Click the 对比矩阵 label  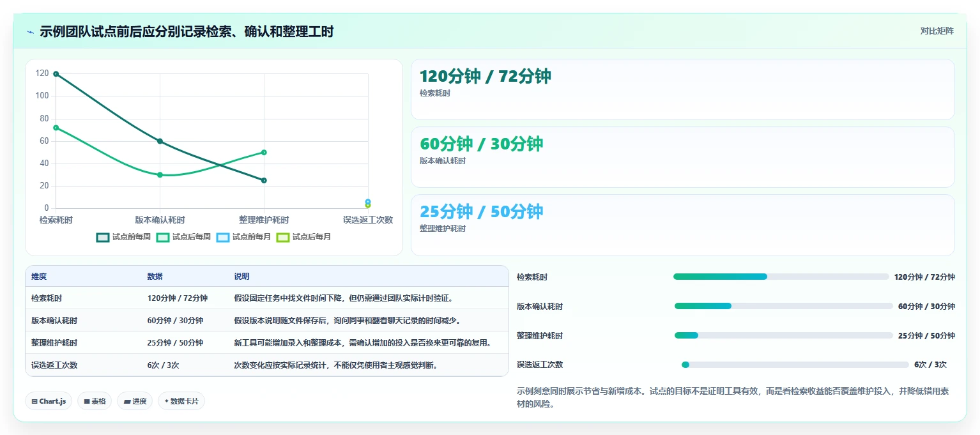[937, 31]
